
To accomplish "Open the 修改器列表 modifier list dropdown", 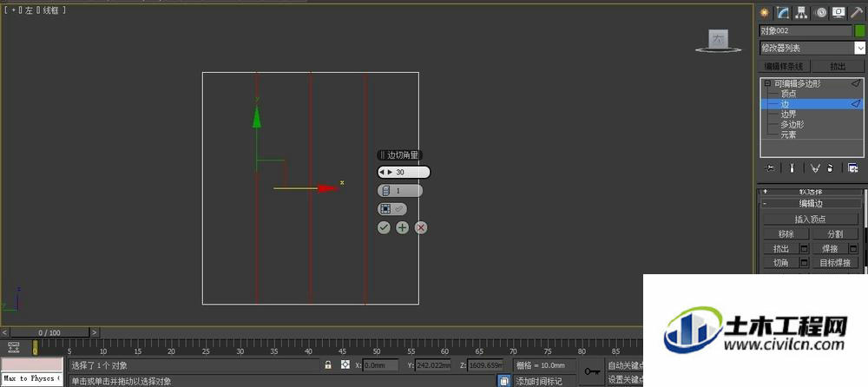I will coord(812,49).
